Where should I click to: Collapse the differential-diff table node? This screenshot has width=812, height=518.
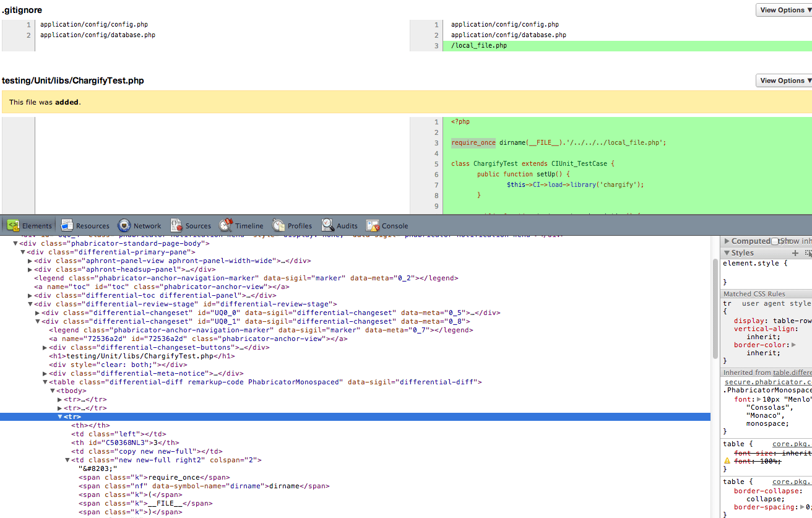click(x=45, y=382)
